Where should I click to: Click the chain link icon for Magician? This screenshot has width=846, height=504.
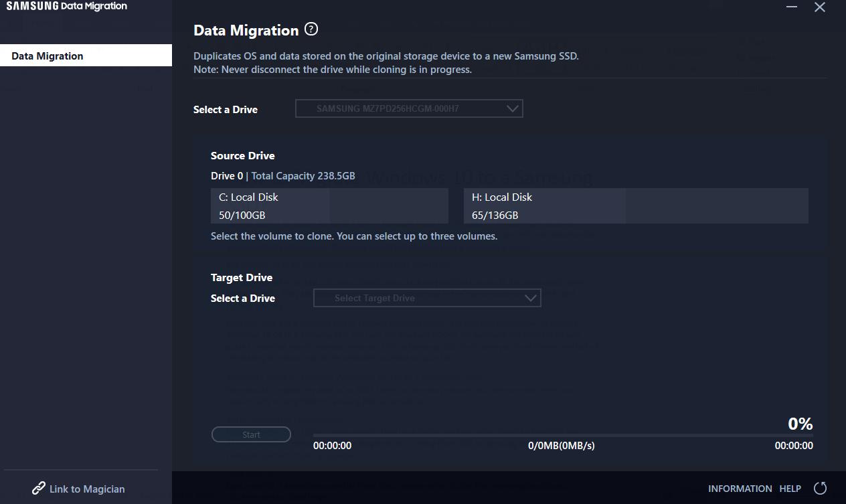coord(39,489)
